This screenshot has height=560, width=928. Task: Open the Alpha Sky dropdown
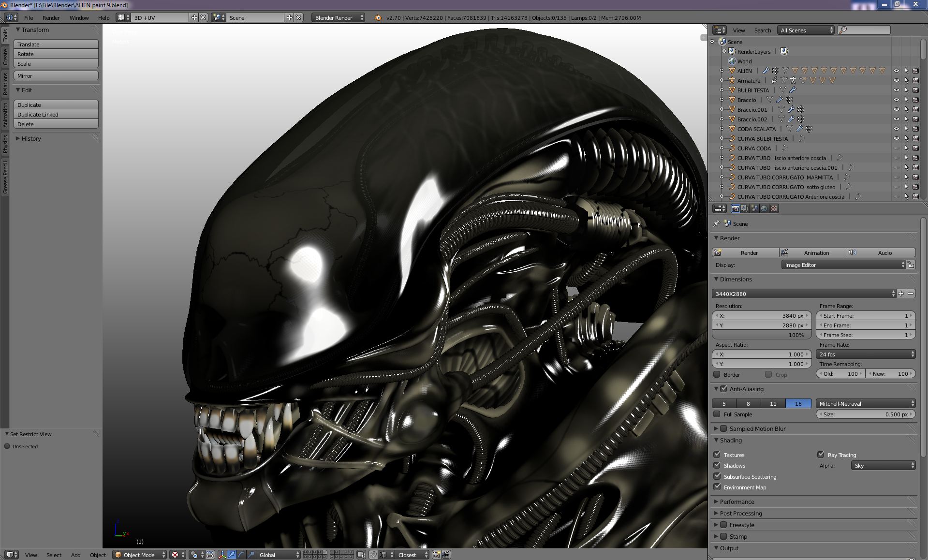pos(883,465)
